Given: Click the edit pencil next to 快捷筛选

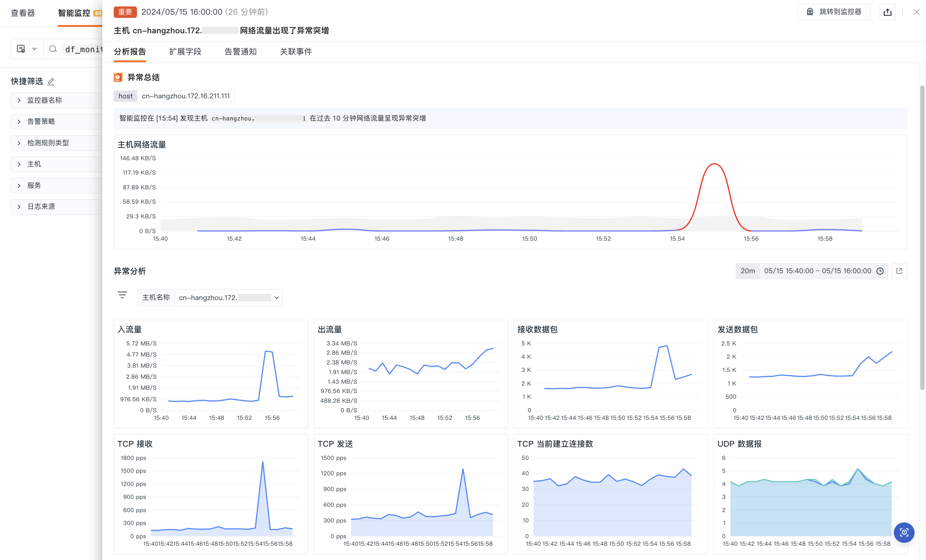Looking at the screenshot, I should (x=51, y=81).
